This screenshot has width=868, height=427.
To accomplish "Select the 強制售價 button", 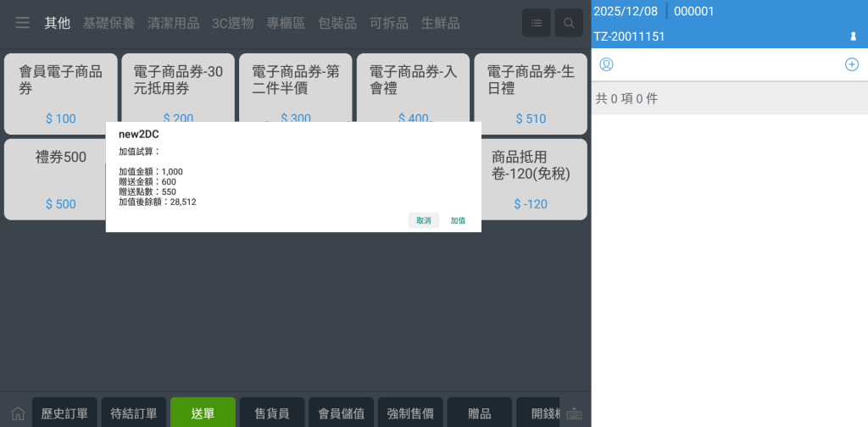I will coord(410,413).
